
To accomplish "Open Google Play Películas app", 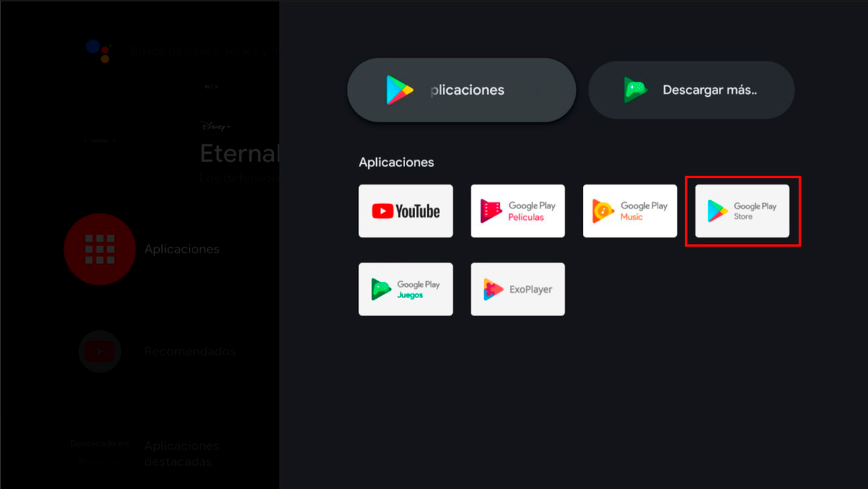I will (518, 211).
